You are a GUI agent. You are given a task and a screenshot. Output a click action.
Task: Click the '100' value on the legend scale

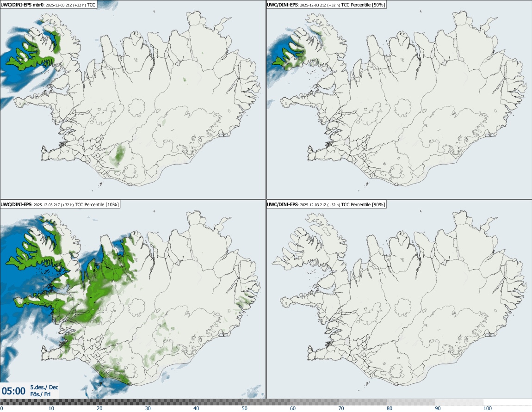coord(488,408)
